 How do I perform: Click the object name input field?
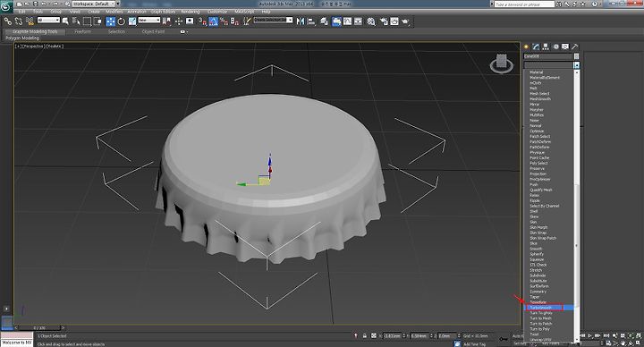pyautogui.click(x=548, y=55)
